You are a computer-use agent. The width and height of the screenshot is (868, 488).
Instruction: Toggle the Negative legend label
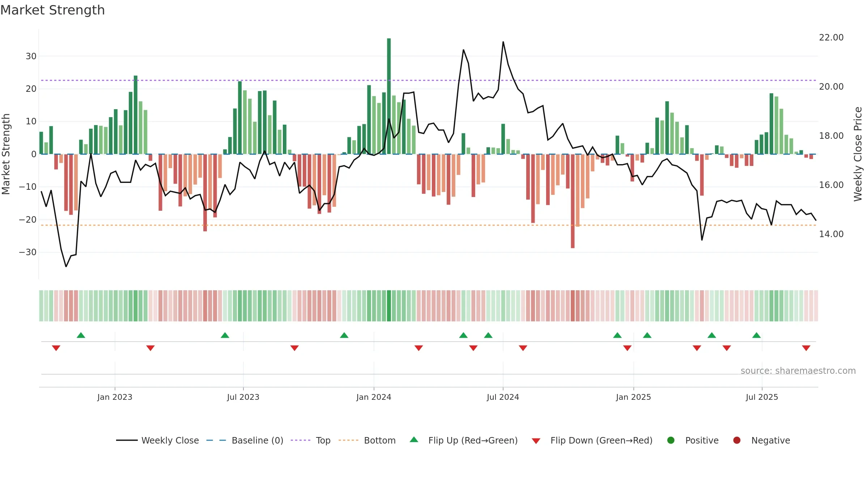pyautogui.click(x=771, y=441)
